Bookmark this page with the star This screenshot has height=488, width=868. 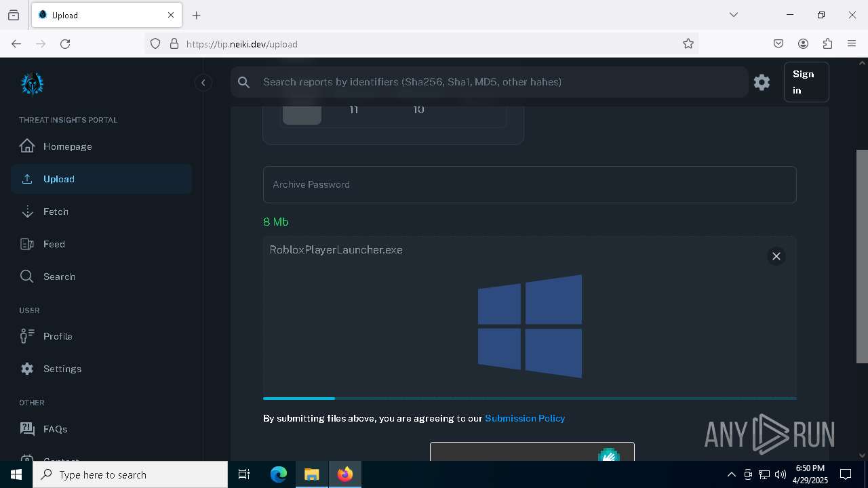(688, 43)
